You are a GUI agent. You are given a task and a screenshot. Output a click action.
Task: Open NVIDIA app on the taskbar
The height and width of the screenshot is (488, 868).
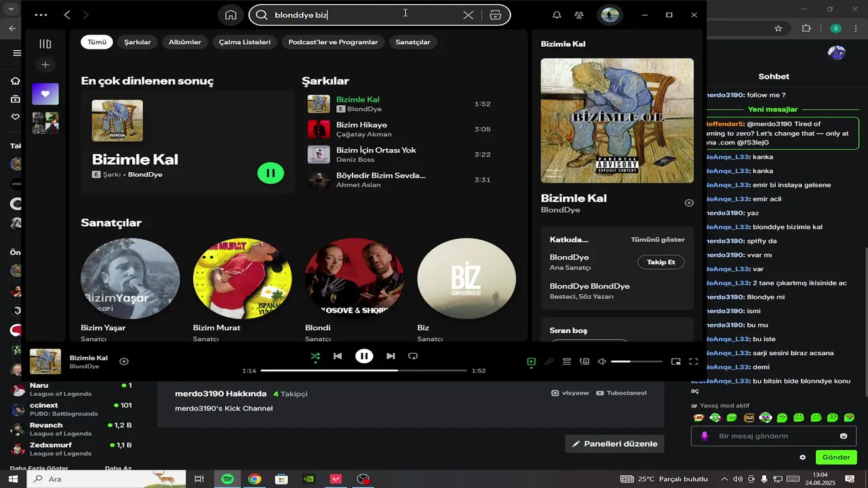tap(309, 479)
